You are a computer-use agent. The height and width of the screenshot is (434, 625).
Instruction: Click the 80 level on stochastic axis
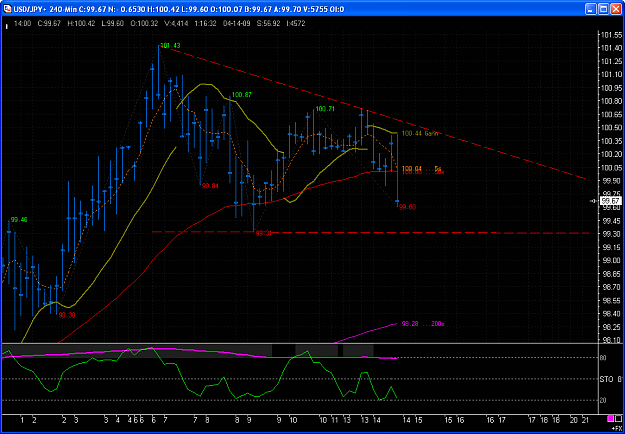[x=603, y=358]
